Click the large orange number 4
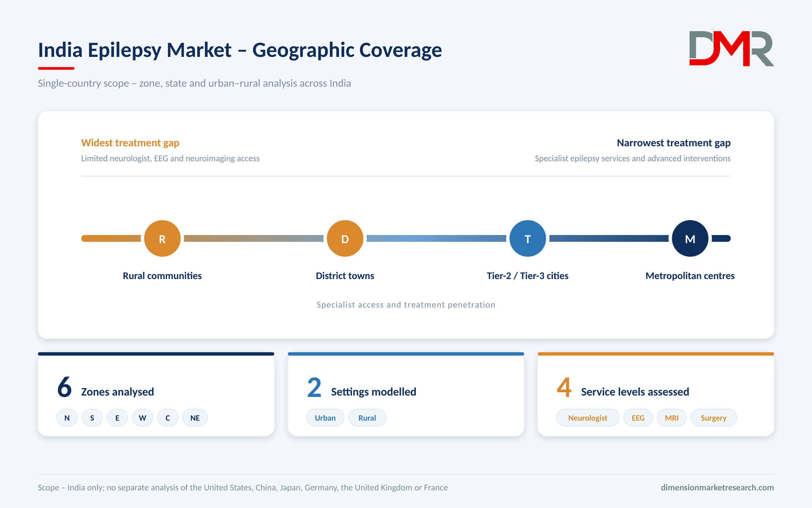The height and width of the screenshot is (508, 812). coord(564,387)
